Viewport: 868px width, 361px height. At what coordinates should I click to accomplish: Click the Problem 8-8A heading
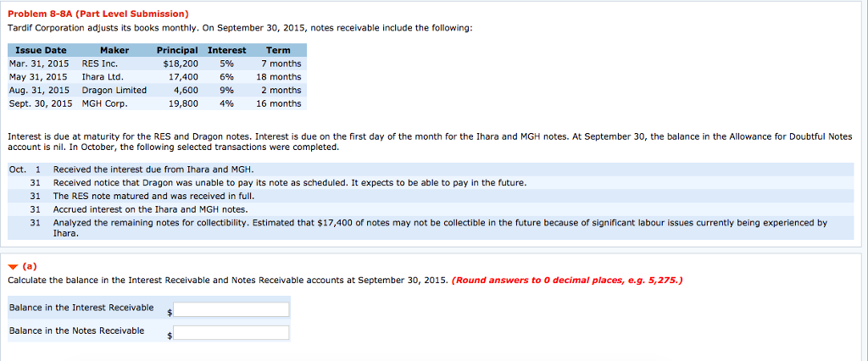click(x=97, y=14)
